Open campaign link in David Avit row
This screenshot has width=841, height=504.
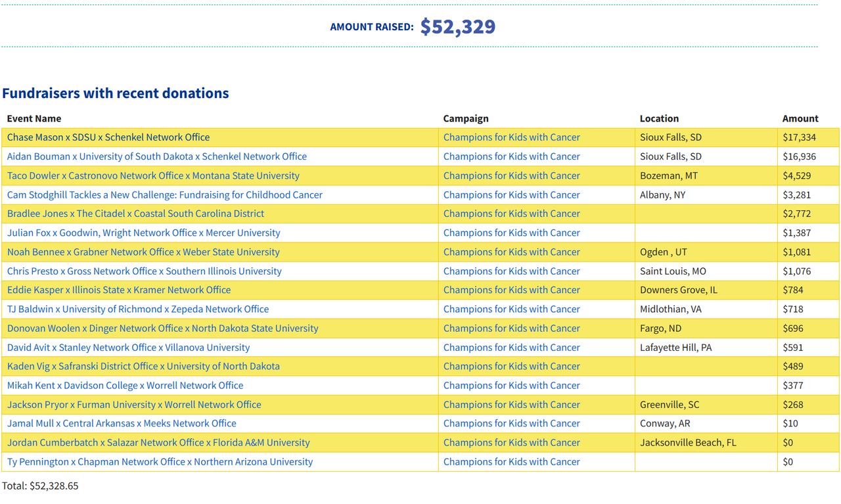512,347
